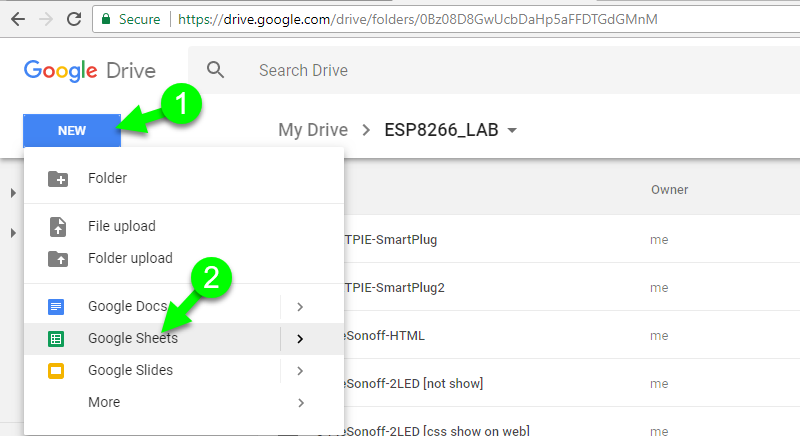The height and width of the screenshot is (436, 800).
Task: Expand the upper sidebar tree arrow
Action: (13, 193)
